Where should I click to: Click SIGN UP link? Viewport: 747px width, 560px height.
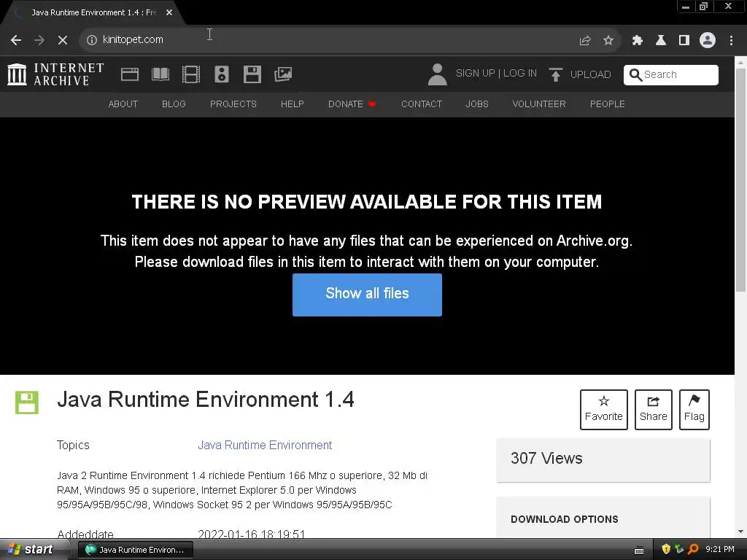(475, 74)
